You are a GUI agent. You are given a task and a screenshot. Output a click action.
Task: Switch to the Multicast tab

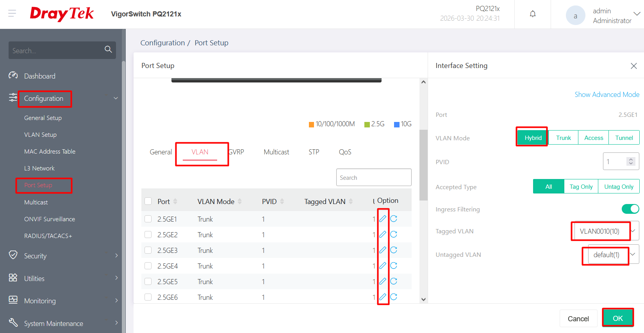coord(276,152)
